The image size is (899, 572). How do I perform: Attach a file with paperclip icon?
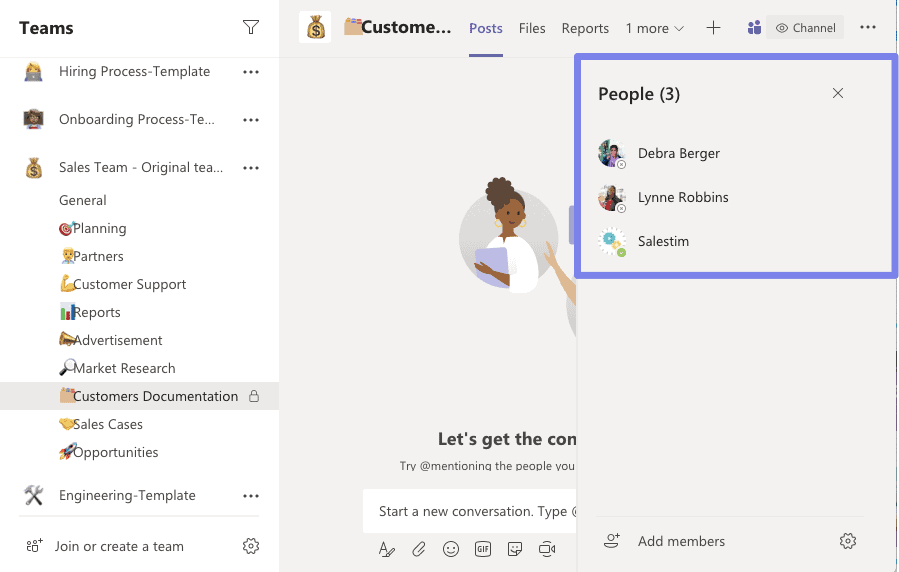pyautogui.click(x=419, y=549)
